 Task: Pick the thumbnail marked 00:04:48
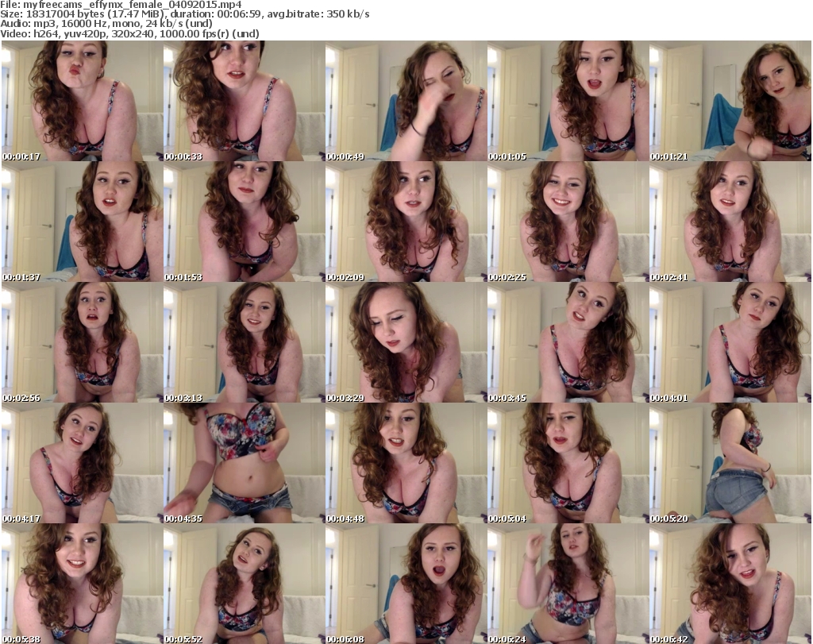406,463
